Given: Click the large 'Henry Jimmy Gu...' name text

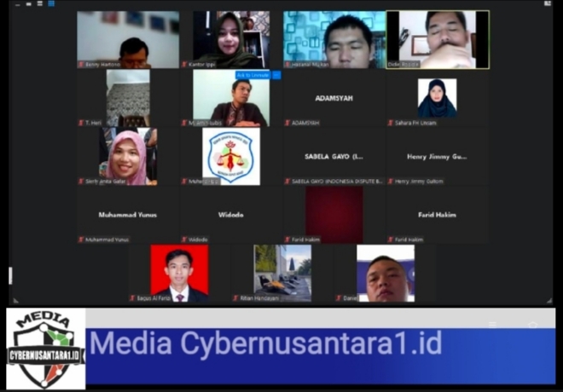Looking at the screenshot, I should [437, 157].
